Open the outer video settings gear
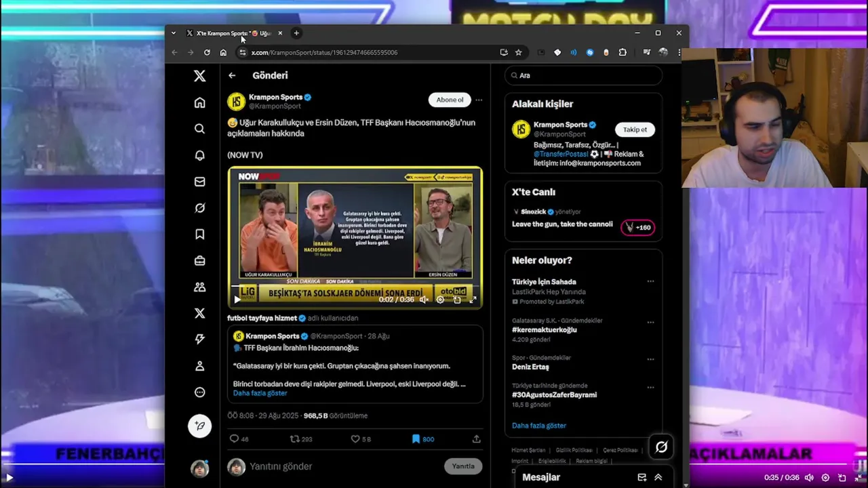Image resolution: width=868 pixels, height=488 pixels. coord(825,477)
